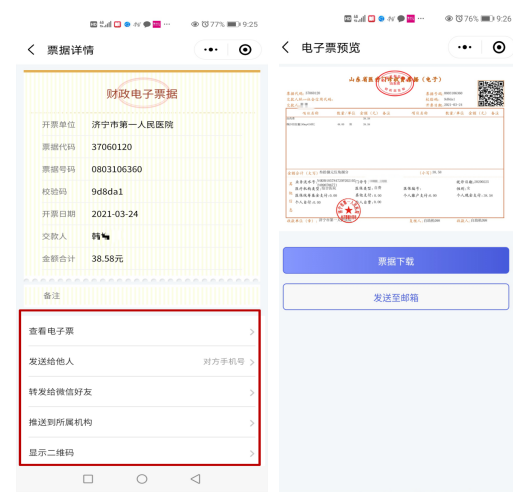This screenshot has height=502, width=513.
Task: Click the 电子票预览 page title
Action: (x=331, y=48)
